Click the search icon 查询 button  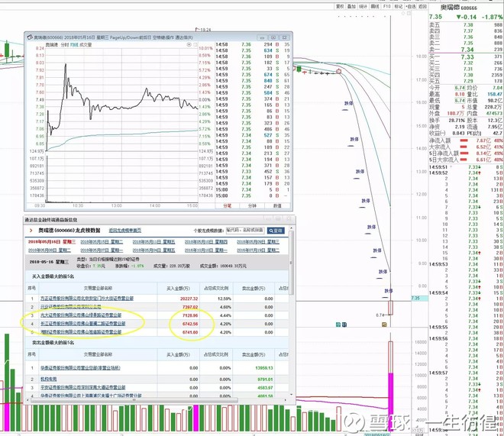click(x=276, y=231)
